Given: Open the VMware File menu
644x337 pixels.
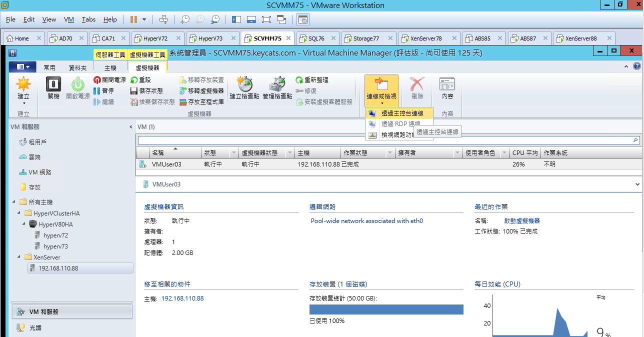Looking at the screenshot, I should click(x=10, y=19).
